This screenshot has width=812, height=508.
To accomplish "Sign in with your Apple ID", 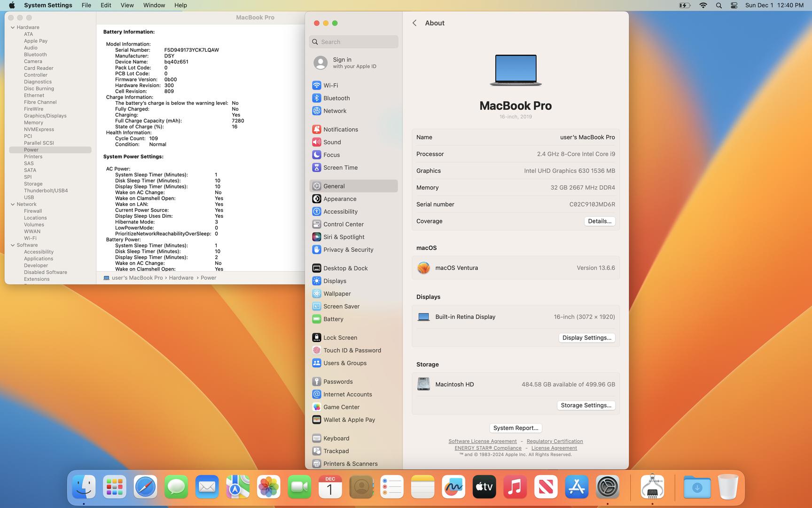I will pos(353,63).
